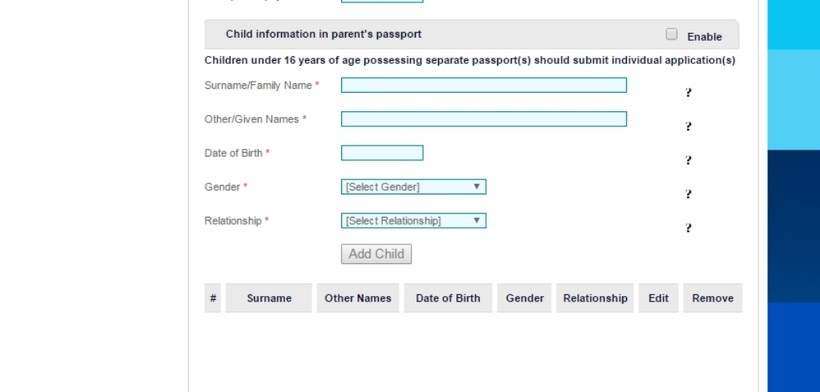Focus the Surname/Family Name input field

pos(484,85)
